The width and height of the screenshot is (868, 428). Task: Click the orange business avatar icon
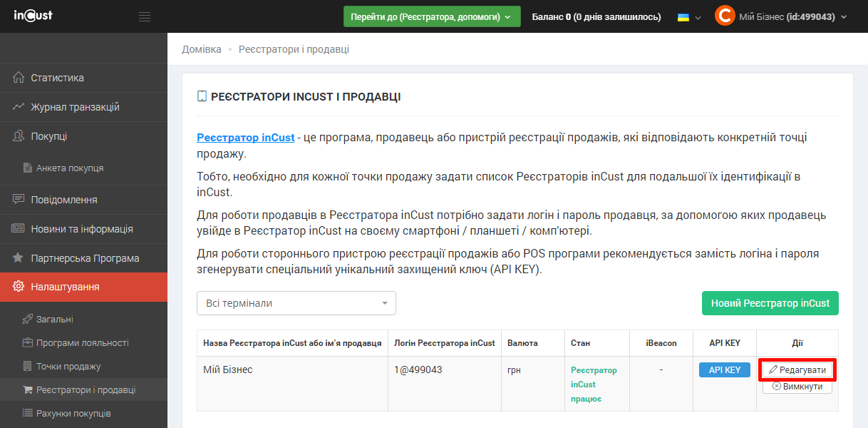[724, 16]
